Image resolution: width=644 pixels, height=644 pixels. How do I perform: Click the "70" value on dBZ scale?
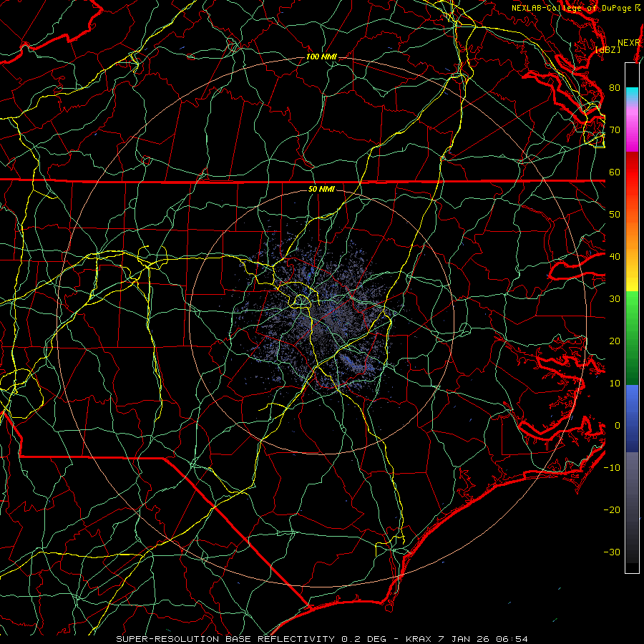point(615,130)
